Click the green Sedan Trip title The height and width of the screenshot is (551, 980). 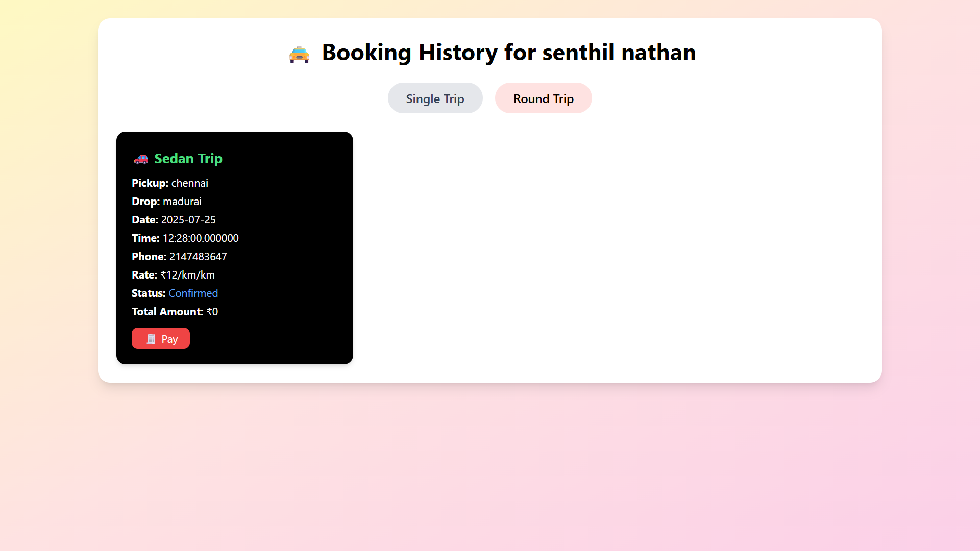pyautogui.click(x=188, y=159)
